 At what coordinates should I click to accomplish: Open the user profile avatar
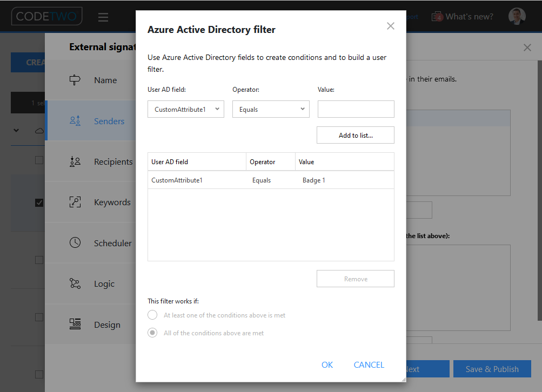click(x=517, y=16)
